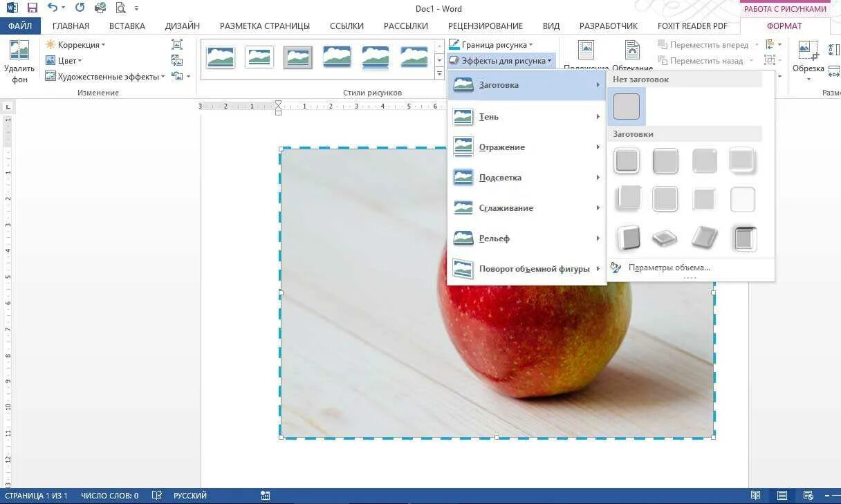Select the first preset in the top row under Заготовки
The width and height of the screenshot is (841, 504).
coord(627,161)
